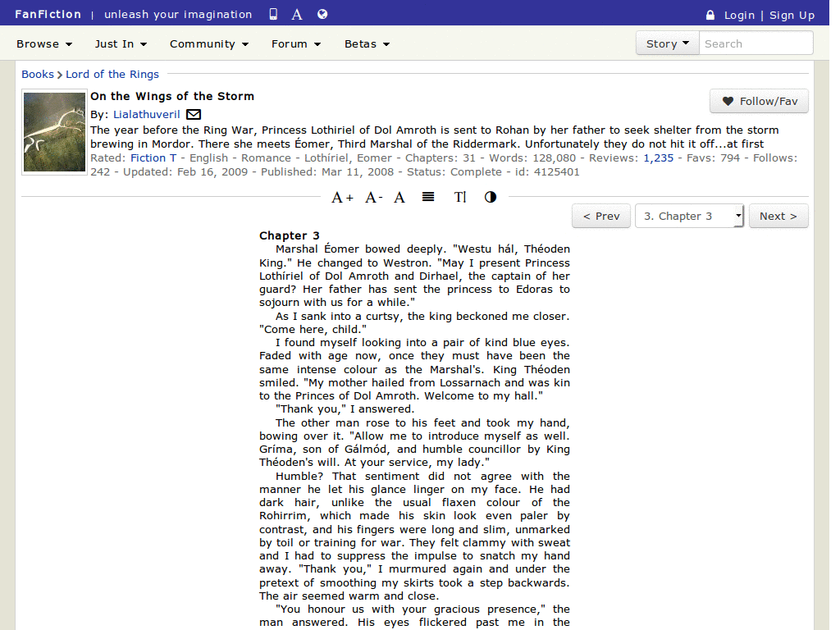This screenshot has width=840, height=630.
Task: Send a private message via the envelope icon
Action: pos(193,114)
